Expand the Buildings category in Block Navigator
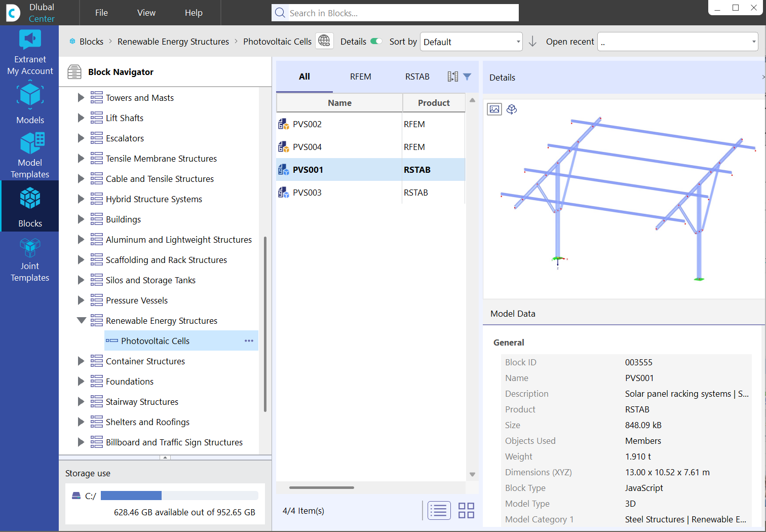The width and height of the screenshot is (766, 532). coord(81,219)
